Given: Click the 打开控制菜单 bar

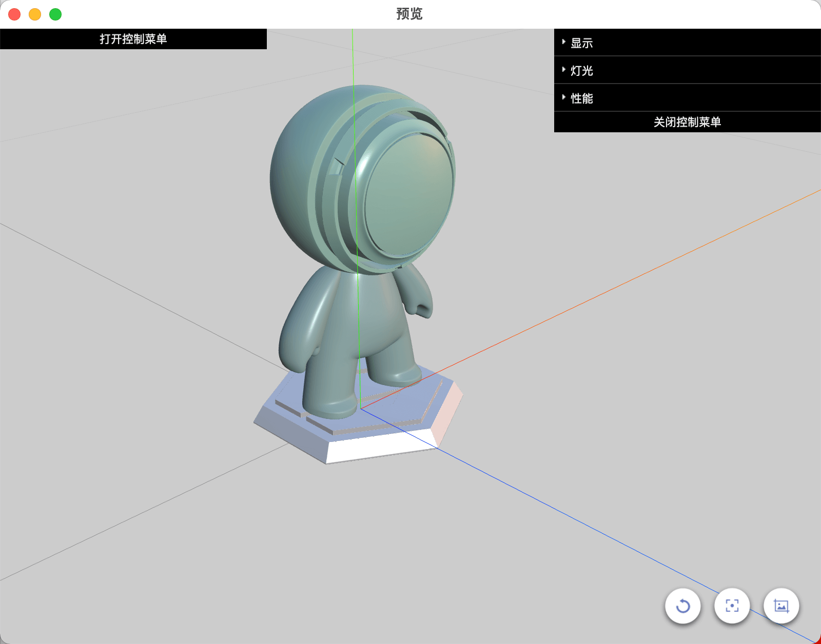Looking at the screenshot, I should 133,39.
